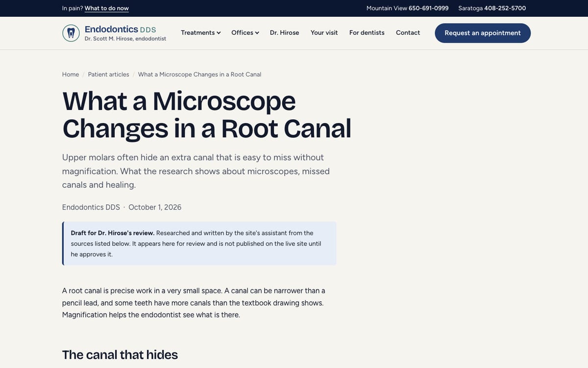Open the For dentists nav item
The height and width of the screenshot is (368, 588).
pos(367,33)
